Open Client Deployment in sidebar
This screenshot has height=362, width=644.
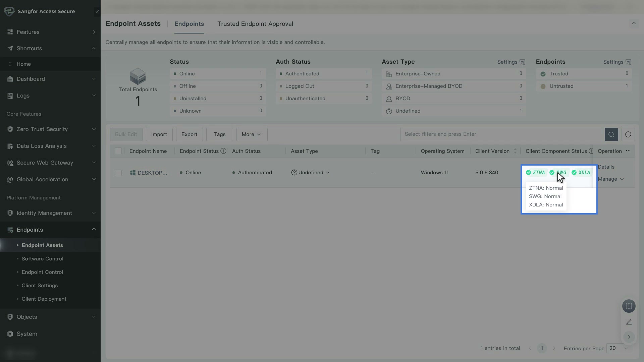[x=44, y=299]
